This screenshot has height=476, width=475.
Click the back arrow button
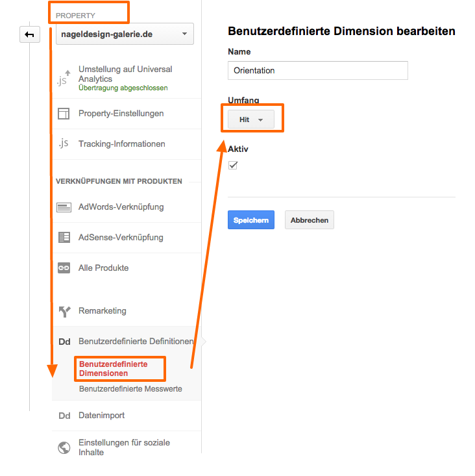[30, 34]
